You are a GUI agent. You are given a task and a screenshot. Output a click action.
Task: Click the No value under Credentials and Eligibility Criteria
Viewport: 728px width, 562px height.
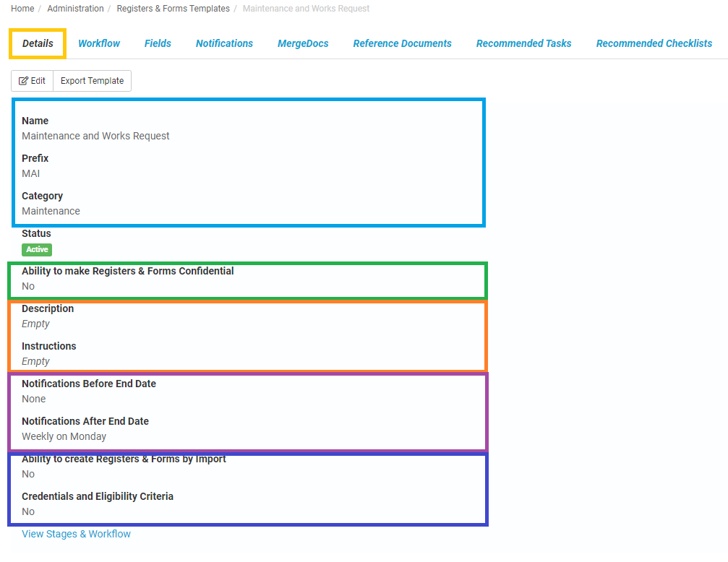click(x=28, y=512)
